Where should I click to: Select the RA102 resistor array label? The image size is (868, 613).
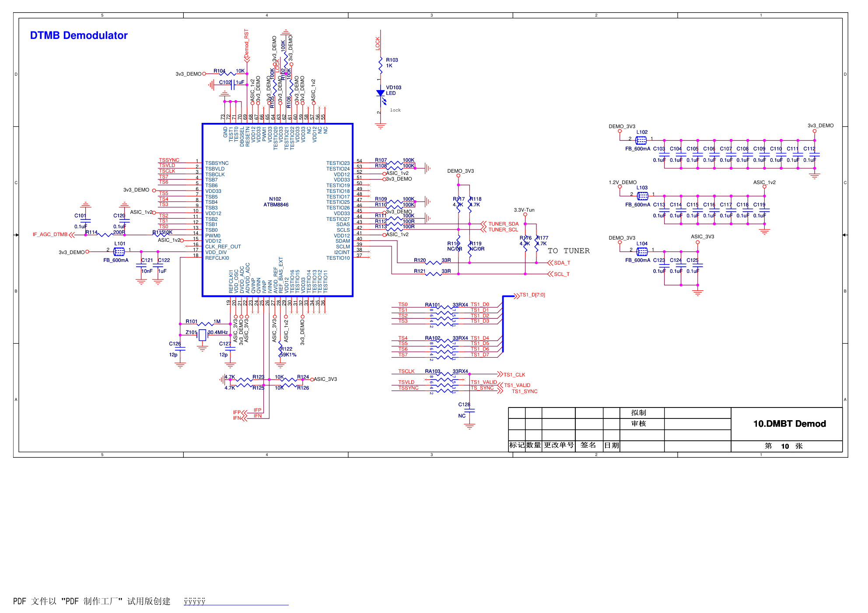(x=433, y=338)
